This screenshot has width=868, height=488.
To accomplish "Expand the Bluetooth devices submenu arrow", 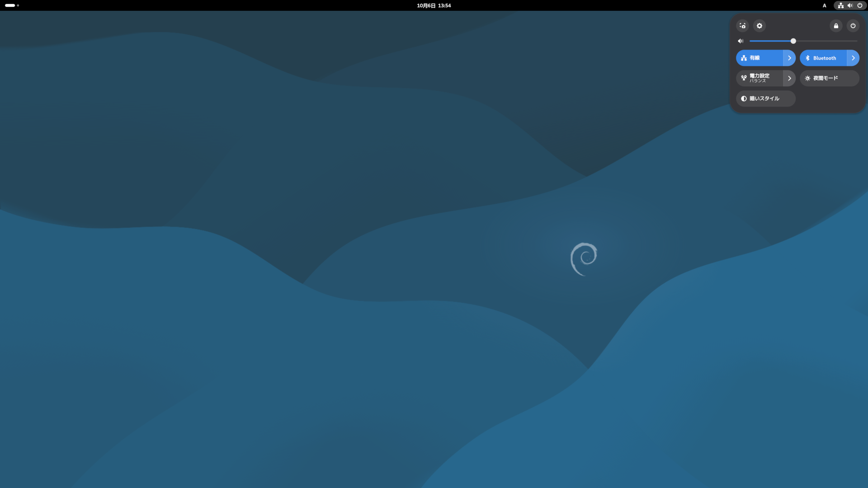I will tap(853, 58).
